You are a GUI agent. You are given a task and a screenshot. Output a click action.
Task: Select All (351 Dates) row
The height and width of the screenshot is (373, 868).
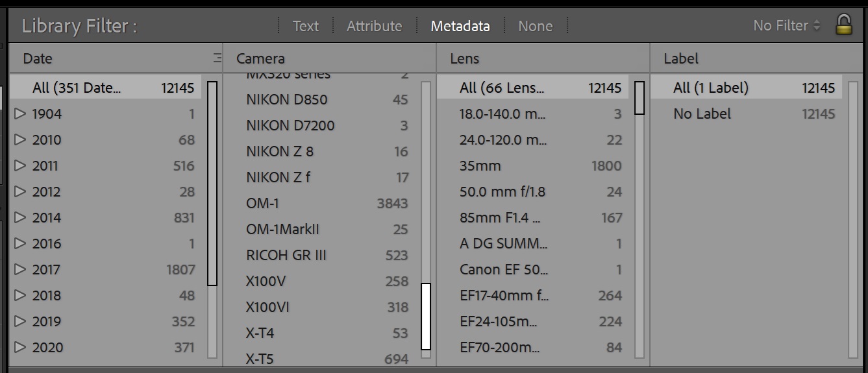tap(106, 88)
